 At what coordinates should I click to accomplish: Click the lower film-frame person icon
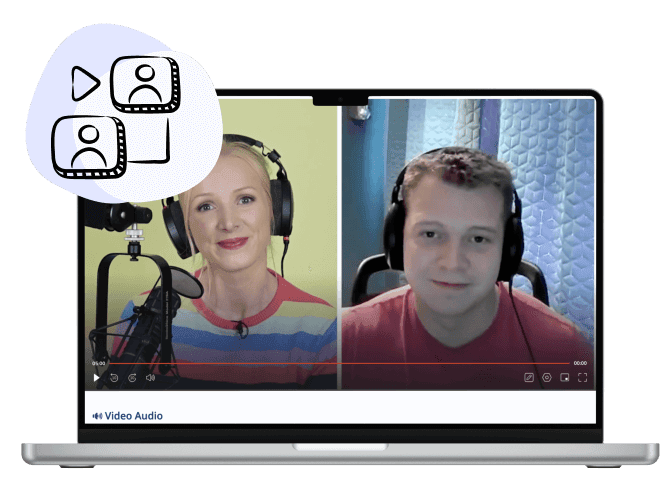88,146
